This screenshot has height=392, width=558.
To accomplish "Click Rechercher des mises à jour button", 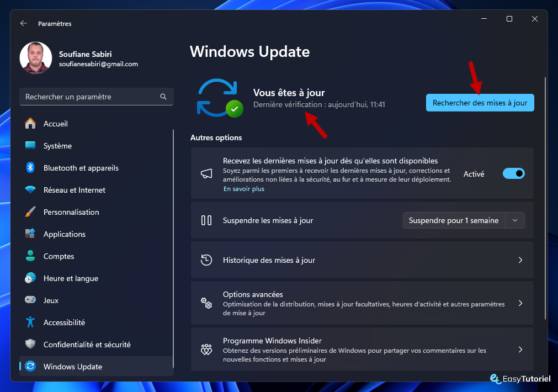I will (480, 103).
